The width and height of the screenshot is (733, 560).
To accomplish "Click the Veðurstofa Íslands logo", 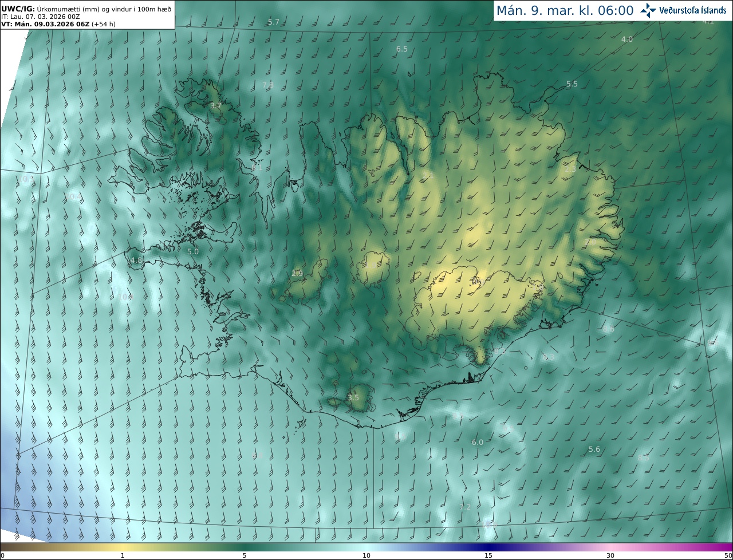I will (x=684, y=10).
